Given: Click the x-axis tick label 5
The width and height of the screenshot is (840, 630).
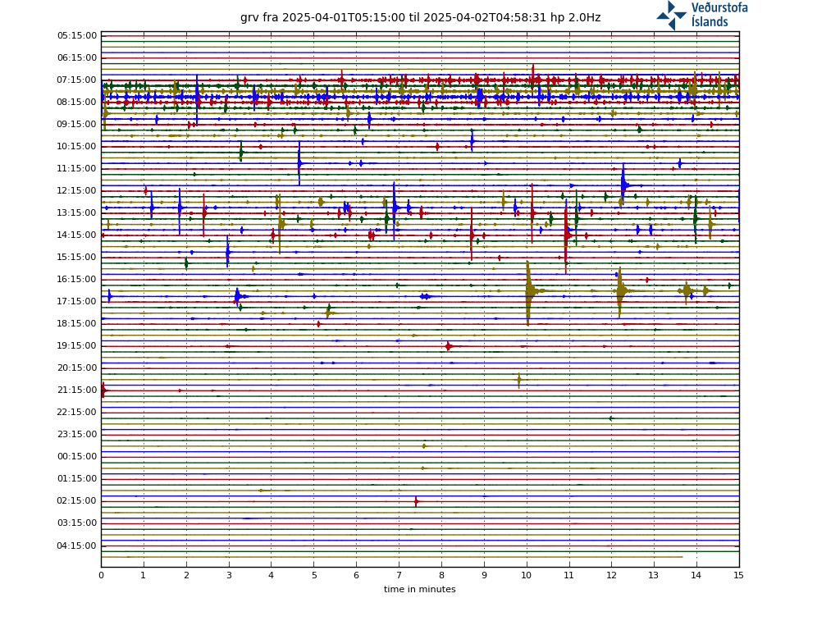Looking at the screenshot, I should [x=314, y=576].
